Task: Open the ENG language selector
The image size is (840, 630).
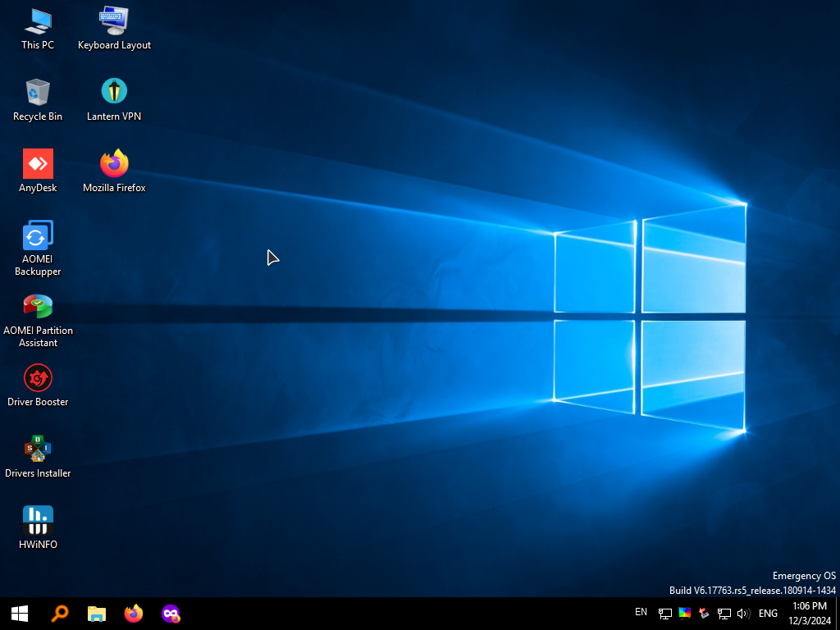Action: tap(768, 613)
